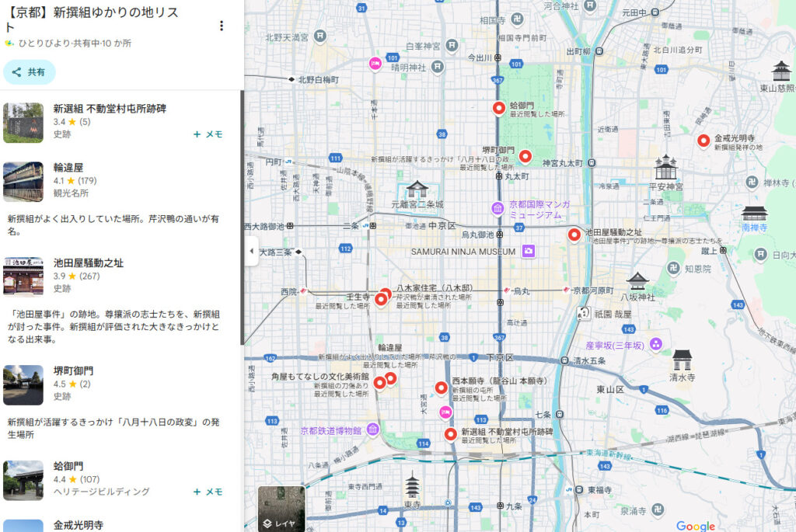Open 新選組 不動堂村屯所跡碑 thumbnail photo

tap(23, 123)
